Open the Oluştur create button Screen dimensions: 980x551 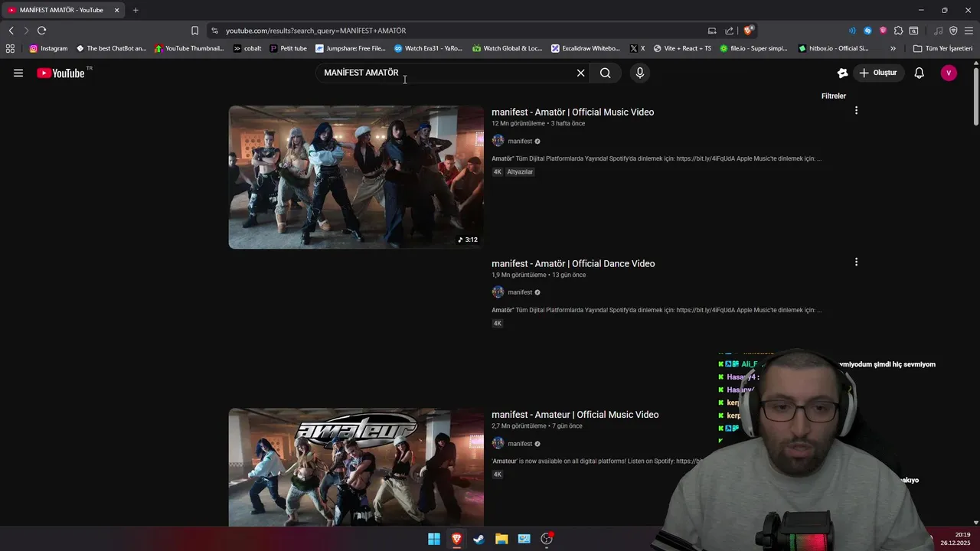coord(879,73)
